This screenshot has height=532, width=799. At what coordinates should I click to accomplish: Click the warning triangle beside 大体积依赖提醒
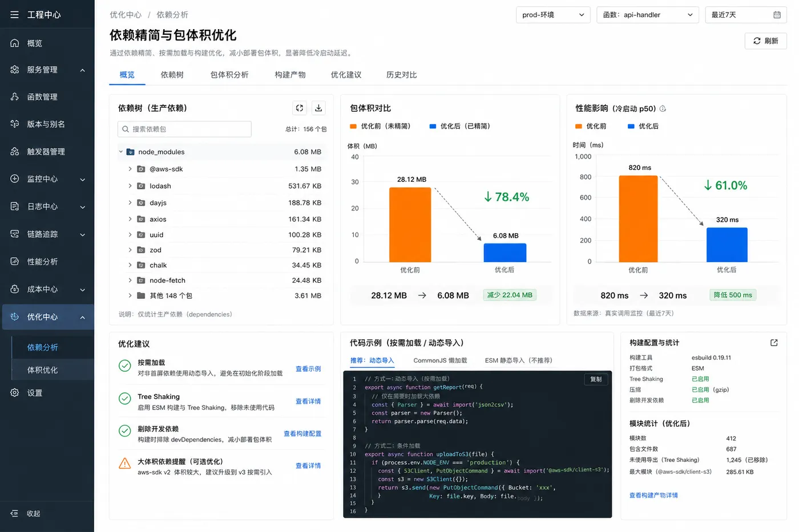coord(125,464)
